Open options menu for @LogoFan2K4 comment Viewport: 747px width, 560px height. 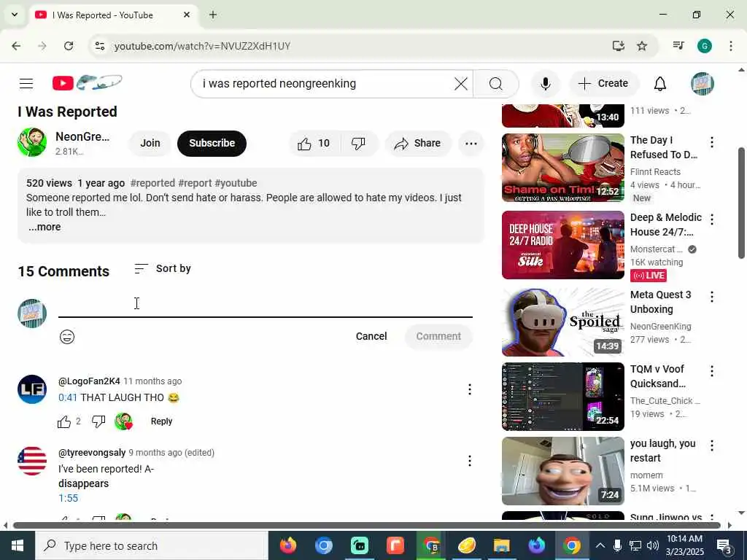pos(470,389)
